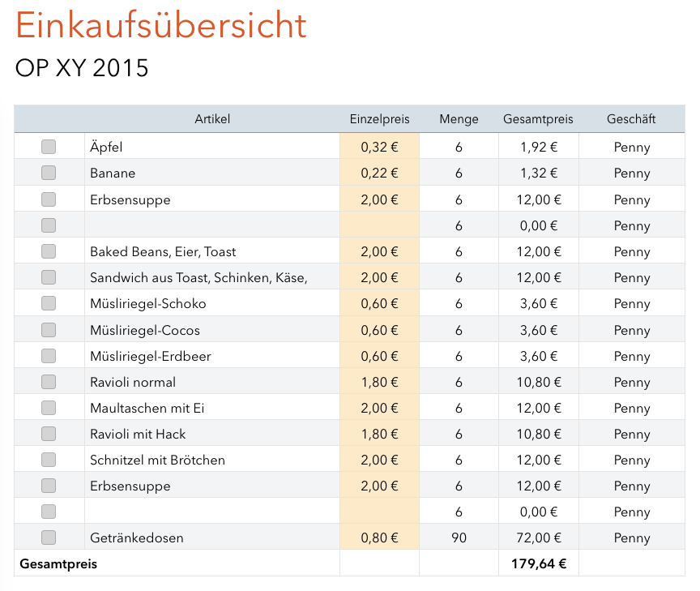Check the Äpfel row checkbox
The image size is (700, 591).
click(49, 147)
